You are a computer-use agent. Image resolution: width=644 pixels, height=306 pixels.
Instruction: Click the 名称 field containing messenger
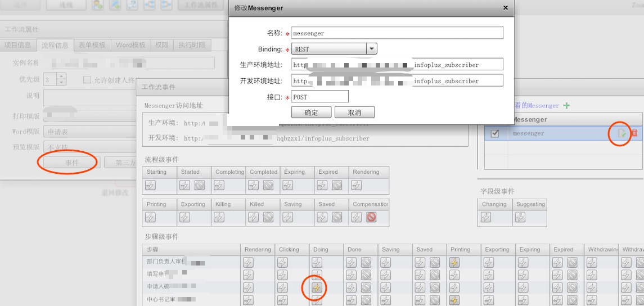pos(397,33)
